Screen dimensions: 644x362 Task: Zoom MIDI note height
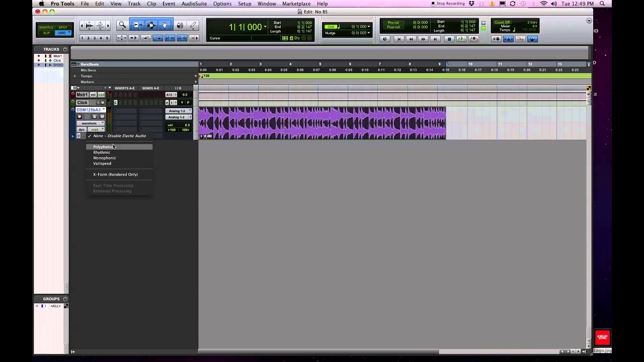[100, 26]
